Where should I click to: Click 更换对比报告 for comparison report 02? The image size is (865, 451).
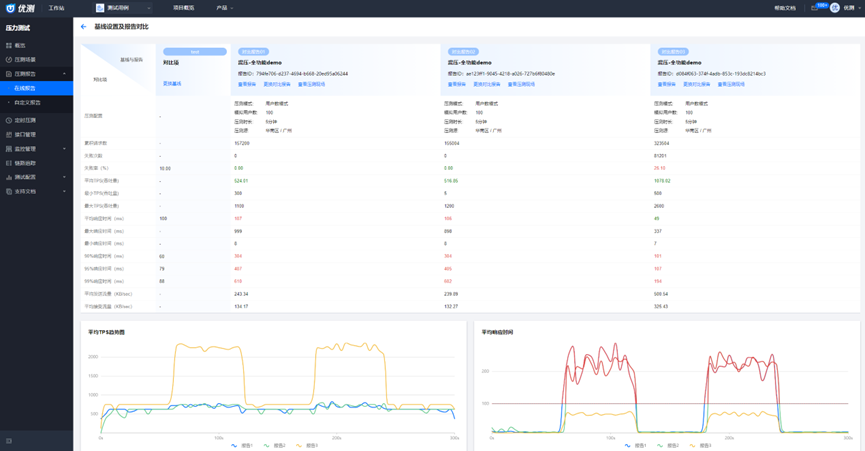point(487,84)
